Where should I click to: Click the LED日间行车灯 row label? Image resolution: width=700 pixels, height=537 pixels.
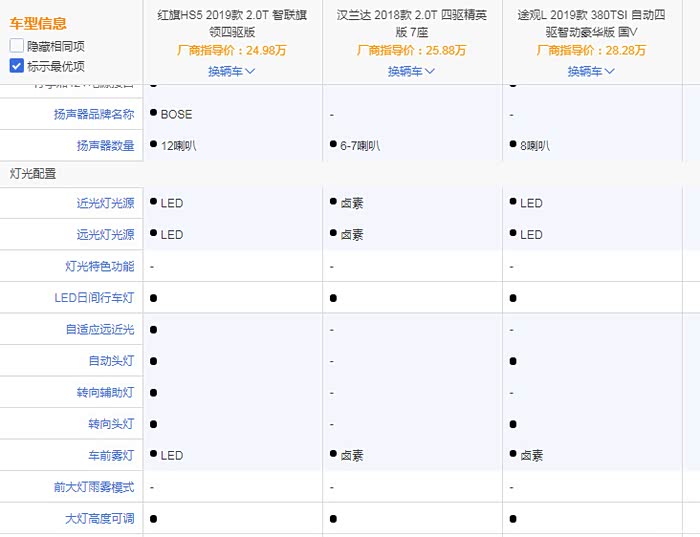click(94, 298)
